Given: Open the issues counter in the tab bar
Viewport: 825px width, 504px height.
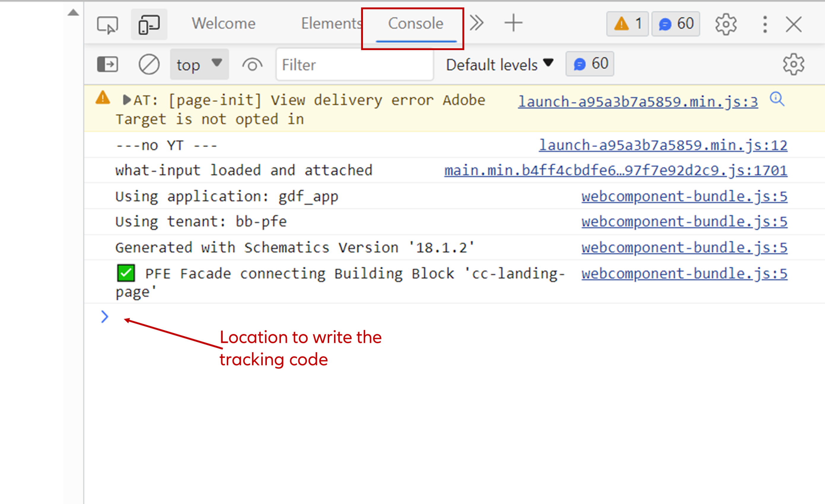Looking at the screenshot, I should pyautogui.click(x=676, y=24).
